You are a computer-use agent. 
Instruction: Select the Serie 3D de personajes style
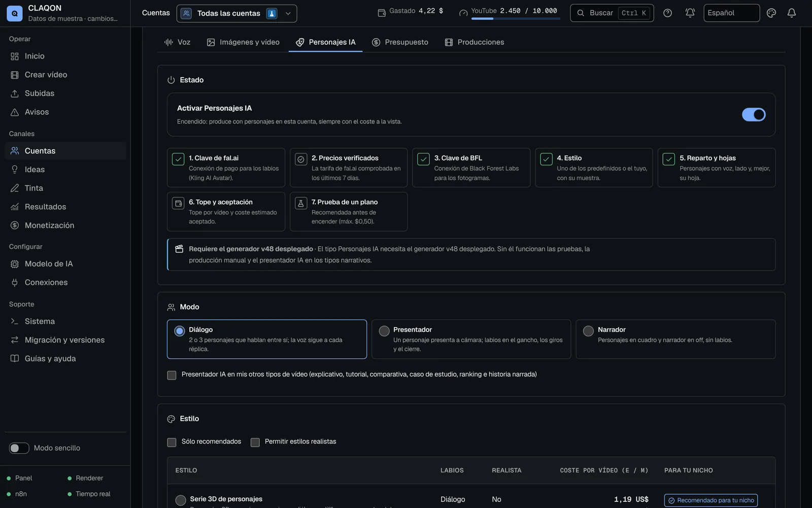[181, 500]
